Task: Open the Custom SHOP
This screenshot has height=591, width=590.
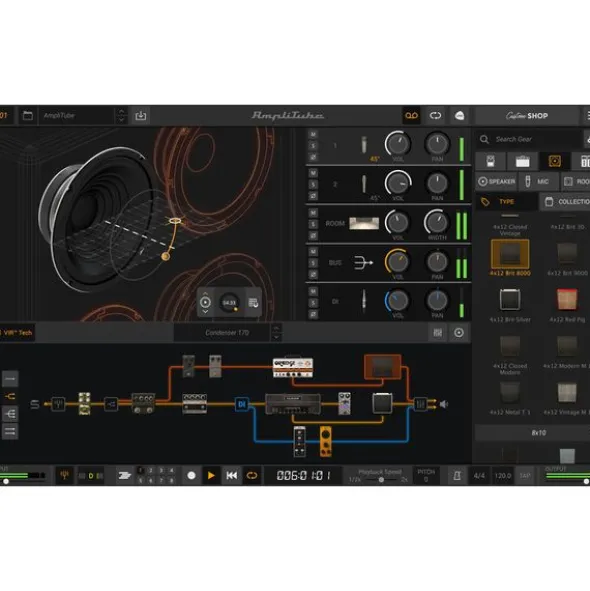Action: (527, 116)
